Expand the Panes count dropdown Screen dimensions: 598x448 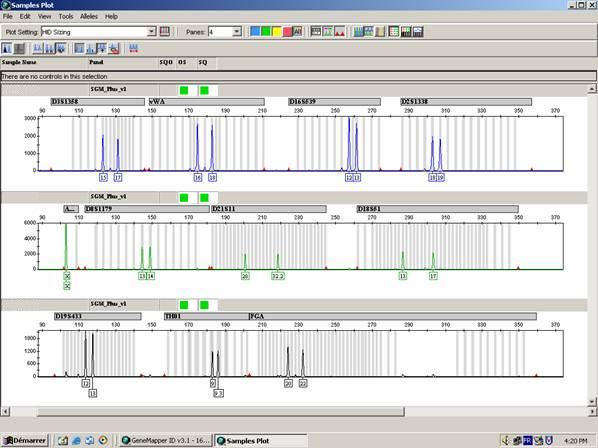236,32
